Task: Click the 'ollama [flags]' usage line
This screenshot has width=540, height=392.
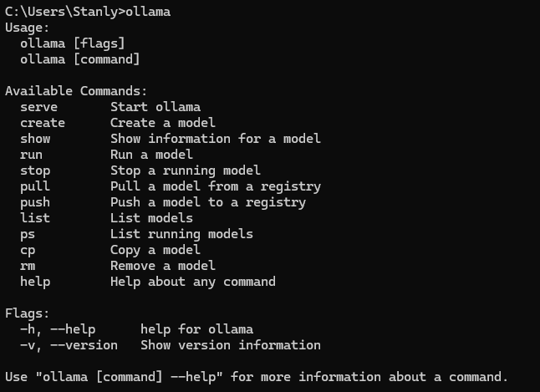Action: click(x=73, y=43)
